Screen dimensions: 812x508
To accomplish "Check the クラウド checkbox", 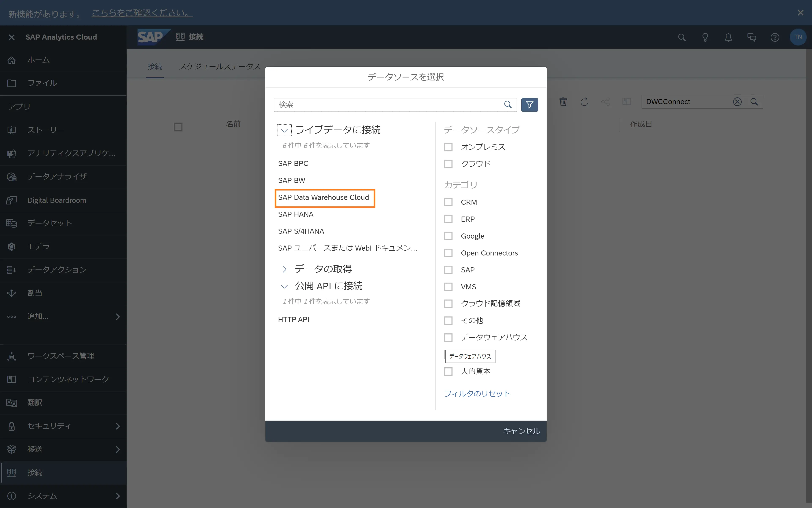I will (x=448, y=164).
